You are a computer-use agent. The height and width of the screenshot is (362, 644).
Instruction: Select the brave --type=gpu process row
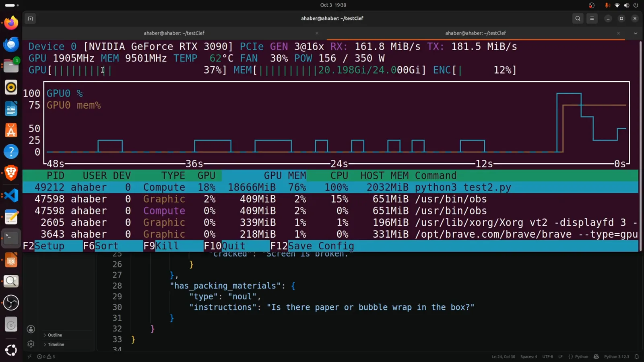point(330,234)
